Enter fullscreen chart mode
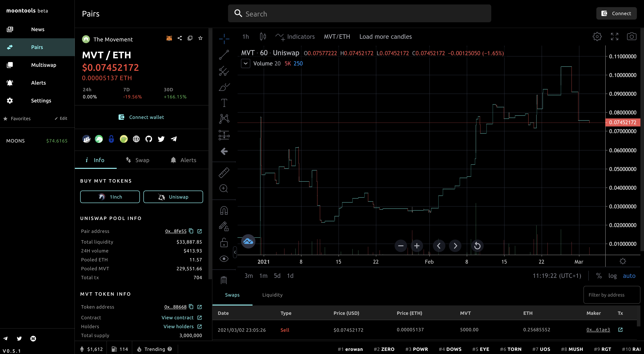The width and height of the screenshot is (644, 354). coord(615,37)
